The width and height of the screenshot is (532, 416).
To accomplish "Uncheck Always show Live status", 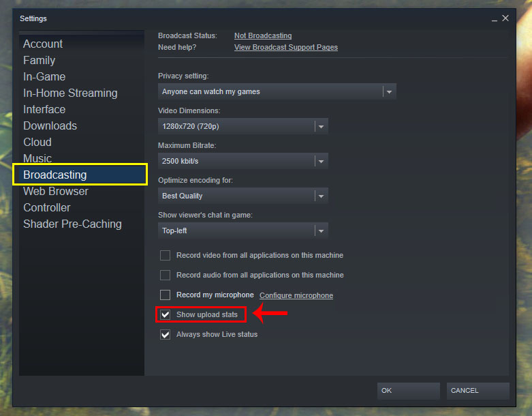I will [166, 334].
